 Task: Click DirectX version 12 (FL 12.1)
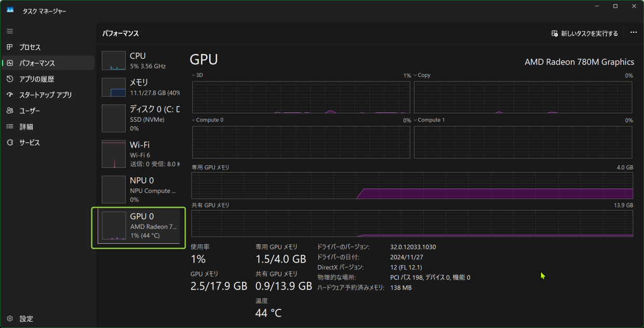[406, 267]
